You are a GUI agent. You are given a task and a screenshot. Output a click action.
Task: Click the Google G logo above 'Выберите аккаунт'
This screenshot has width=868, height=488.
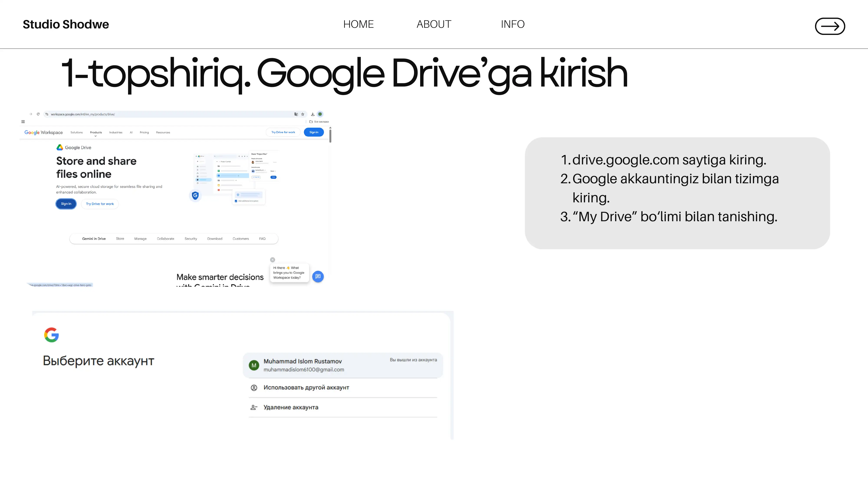52,335
